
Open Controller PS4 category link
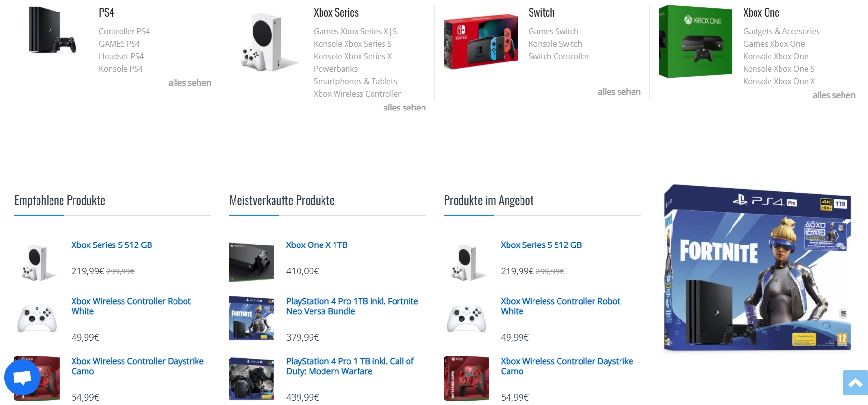124,31
